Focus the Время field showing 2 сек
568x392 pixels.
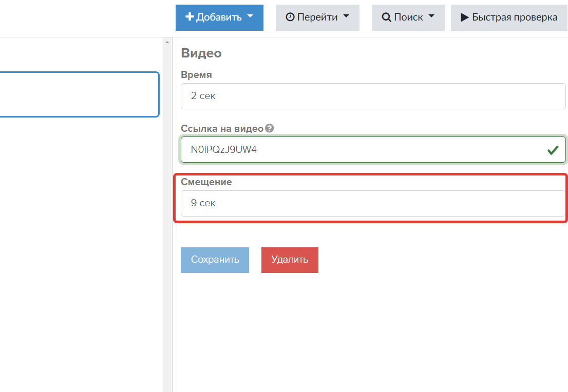(x=373, y=96)
